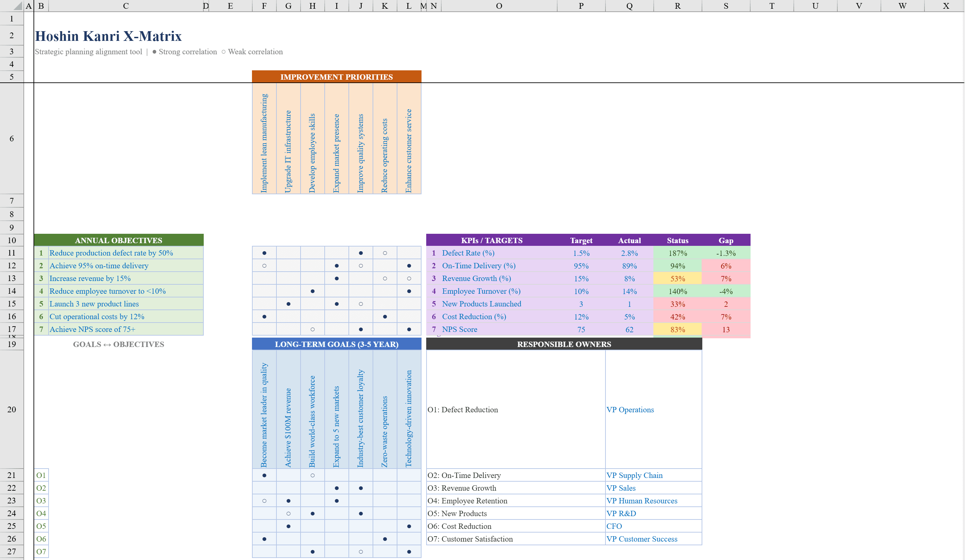Viewport: 965px width, 560px height.
Task: Click the CFO cell for Cost Reduction
Action: point(614,526)
